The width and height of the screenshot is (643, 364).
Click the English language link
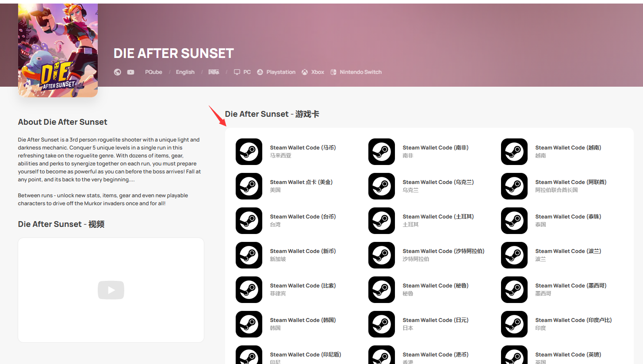pos(185,72)
